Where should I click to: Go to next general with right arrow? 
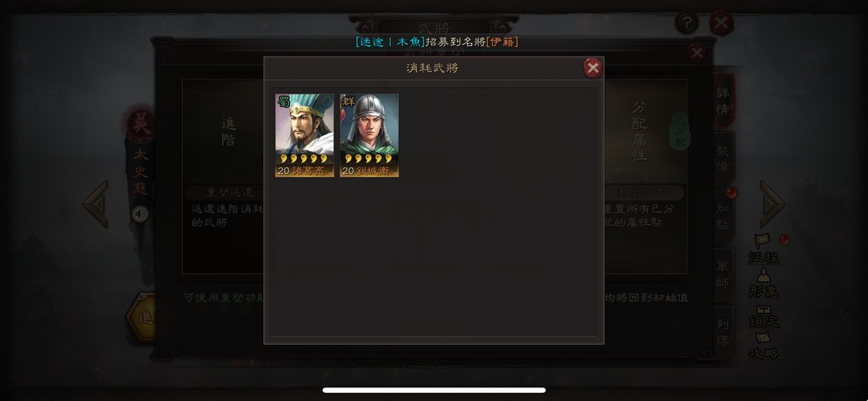coord(772,204)
